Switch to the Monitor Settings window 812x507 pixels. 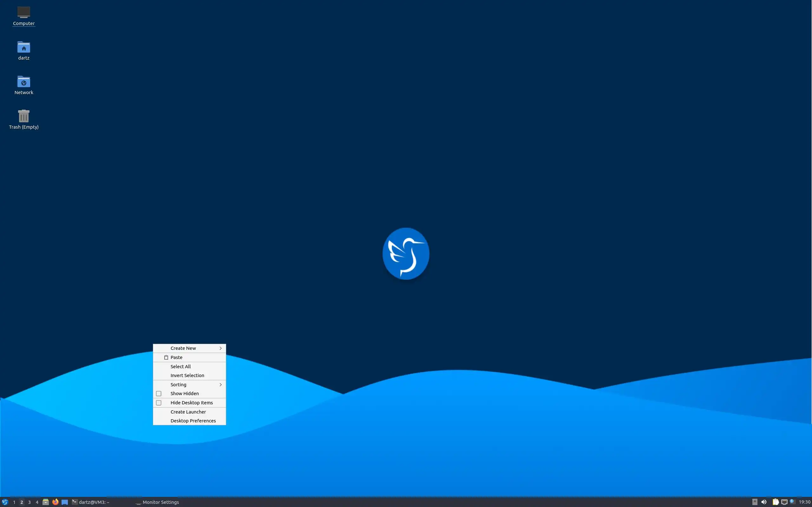click(157, 502)
